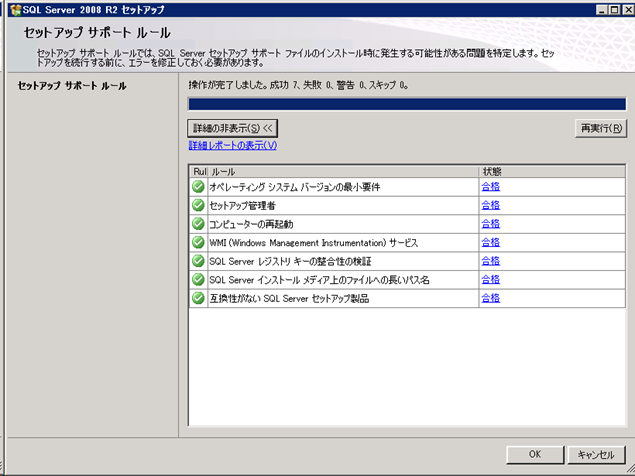Hide details with 詳細の非表示(S) button
Screen dimensions: 635x476
click(232, 128)
